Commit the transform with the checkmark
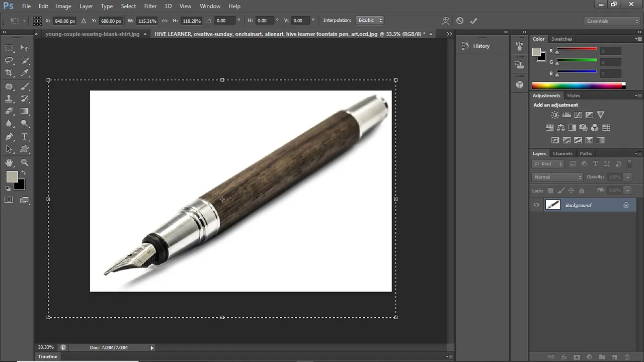The width and height of the screenshot is (644, 362). click(x=473, y=21)
